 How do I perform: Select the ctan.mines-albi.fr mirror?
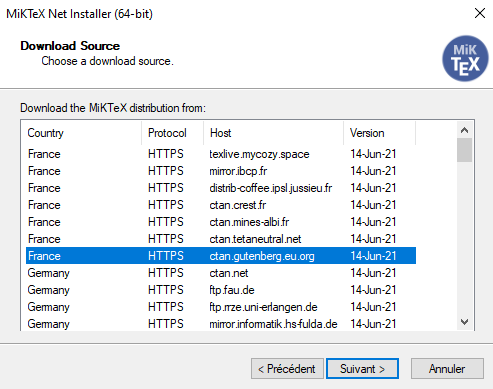click(221, 222)
